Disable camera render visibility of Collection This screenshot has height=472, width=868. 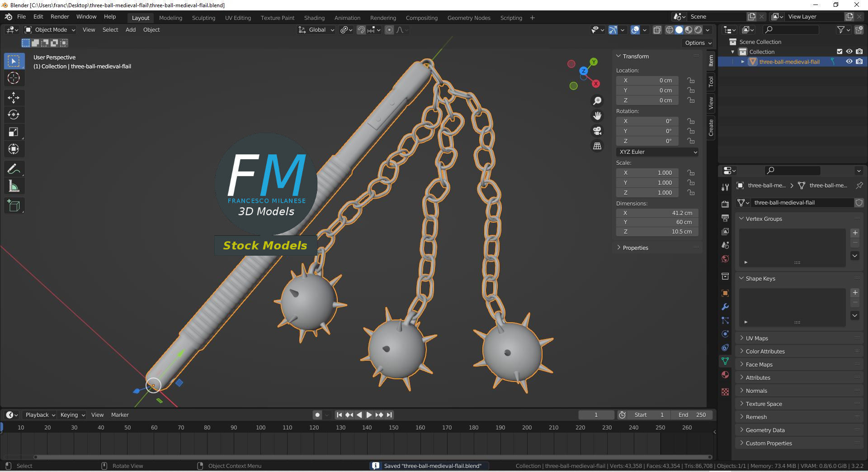[860, 52]
